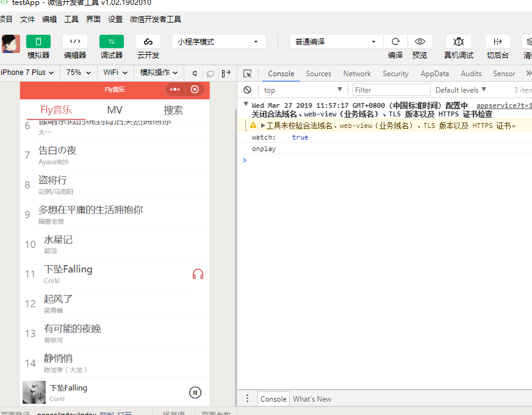532x415 pixels.
Task: Click the detach simulator window icon
Action: pyautogui.click(x=210, y=74)
